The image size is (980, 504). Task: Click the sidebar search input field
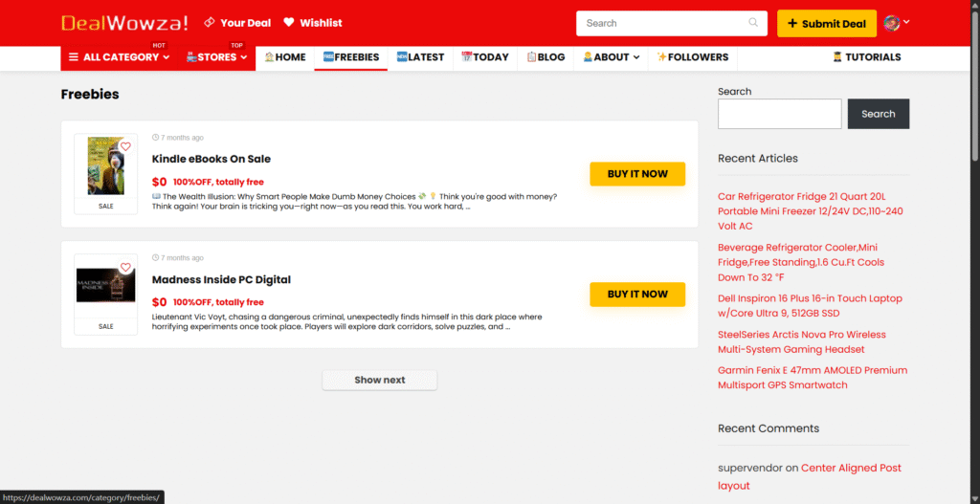779,114
